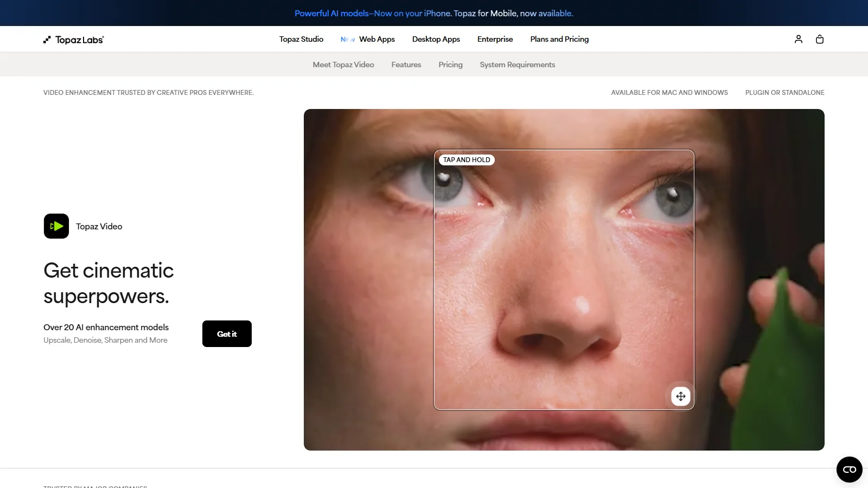Screen dimensions: 868x488
Task: Go to Plans and Pricing
Action: tap(559, 39)
